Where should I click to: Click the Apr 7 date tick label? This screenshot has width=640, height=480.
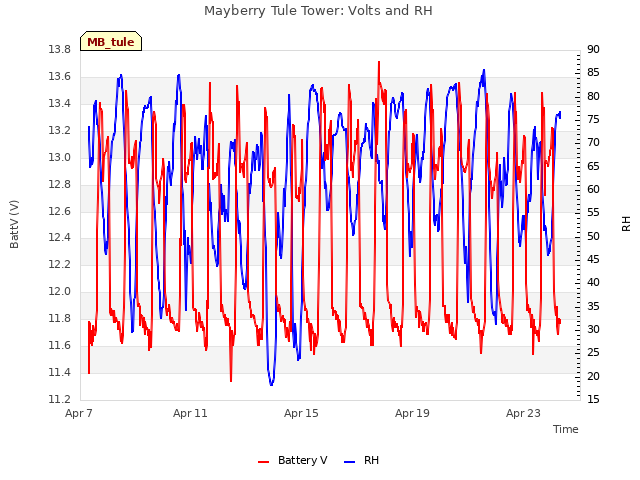[x=79, y=413]
